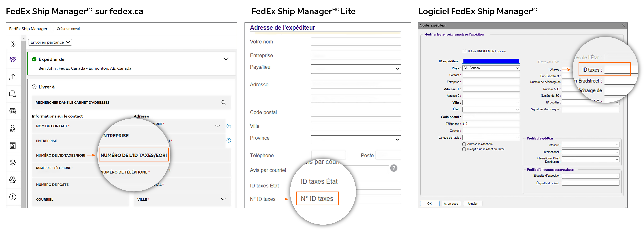Click the Contact field in software dialog
Screen dimensions: 644x232
[x=491, y=75]
